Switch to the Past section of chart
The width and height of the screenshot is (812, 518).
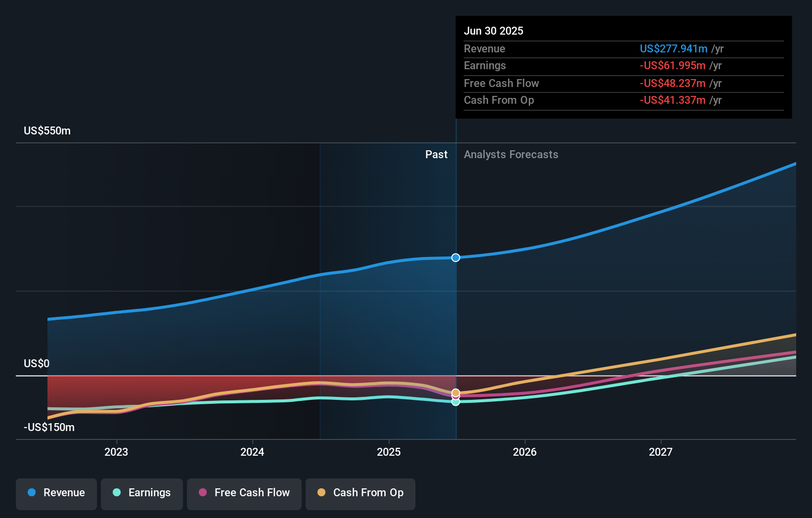click(436, 154)
